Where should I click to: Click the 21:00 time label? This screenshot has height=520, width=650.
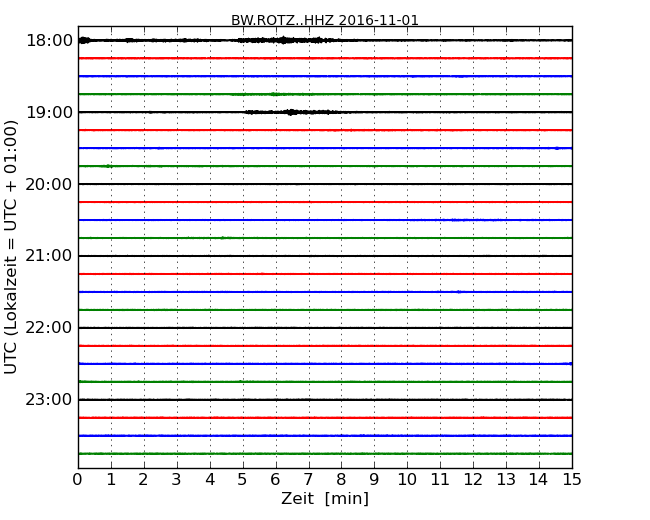(49, 256)
